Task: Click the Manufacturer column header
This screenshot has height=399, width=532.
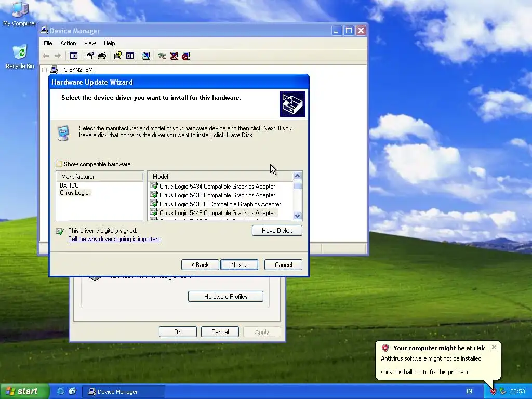Action: pos(100,177)
